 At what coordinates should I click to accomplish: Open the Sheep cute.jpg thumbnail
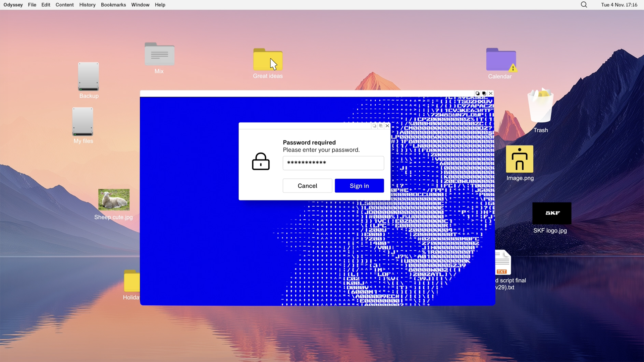[114, 199]
